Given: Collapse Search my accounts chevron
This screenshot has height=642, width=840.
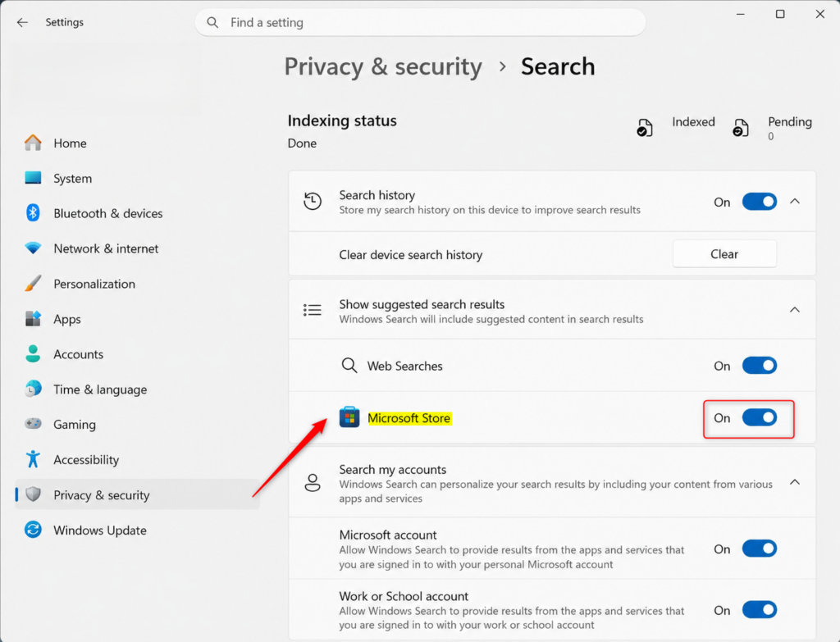Looking at the screenshot, I should [x=795, y=482].
